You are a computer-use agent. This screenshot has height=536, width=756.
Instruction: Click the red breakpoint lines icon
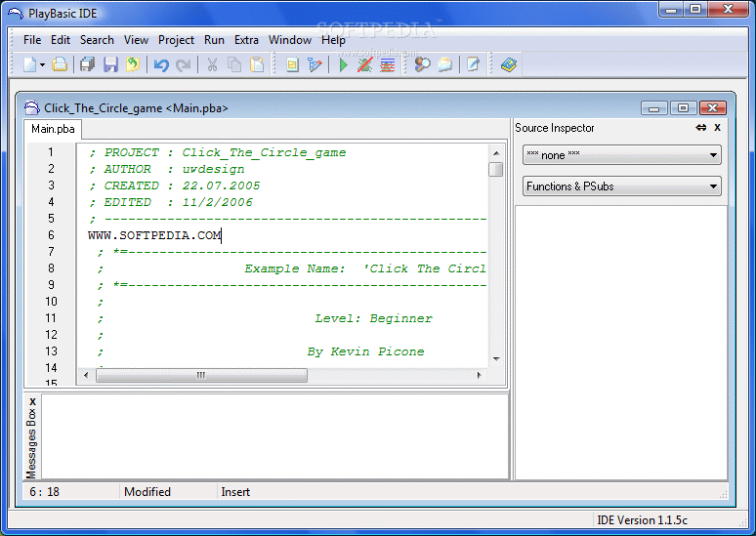tap(388, 64)
